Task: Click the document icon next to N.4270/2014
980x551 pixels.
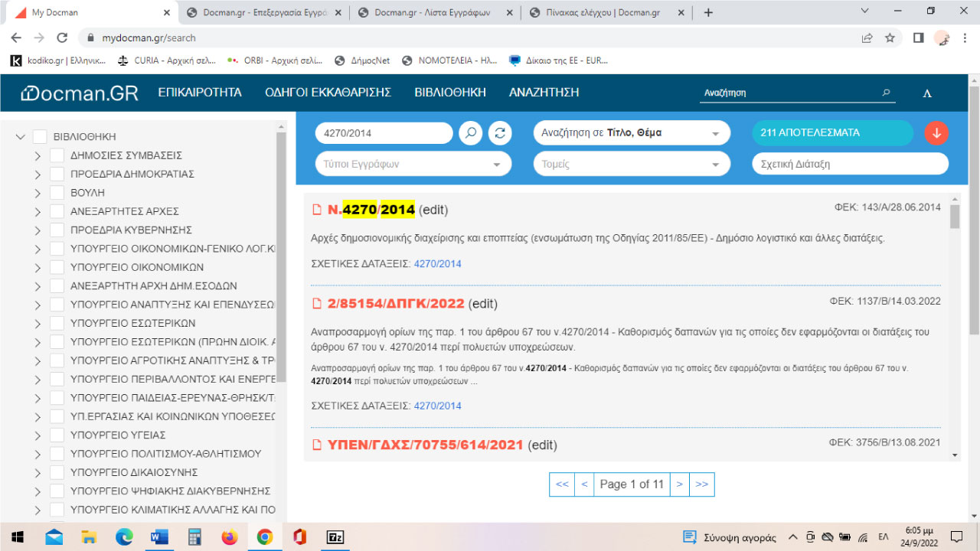Action: click(x=317, y=210)
